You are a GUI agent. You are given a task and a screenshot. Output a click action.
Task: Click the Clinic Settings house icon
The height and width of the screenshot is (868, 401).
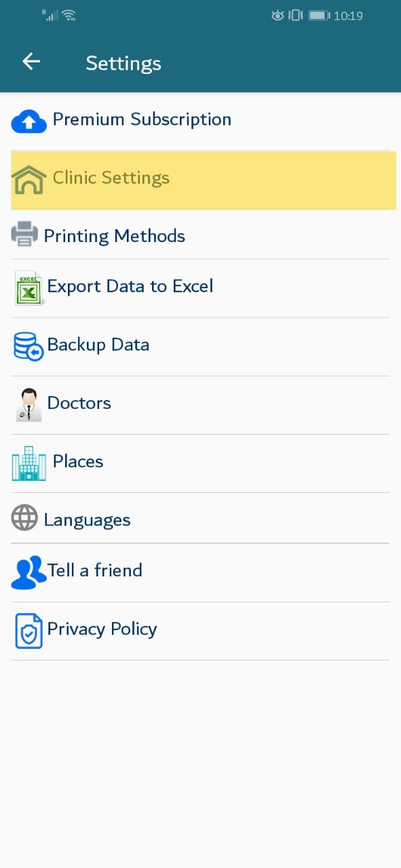[x=29, y=180]
